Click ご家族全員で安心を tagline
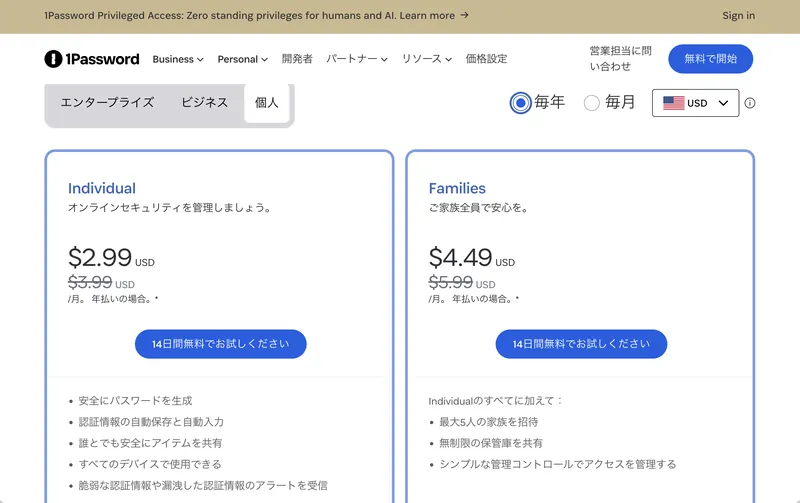The height and width of the screenshot is (503, 800). 479,208
